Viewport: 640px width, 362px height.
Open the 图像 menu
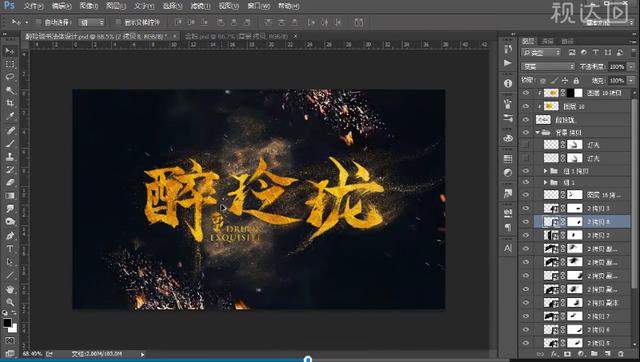[x=89, y=6]
